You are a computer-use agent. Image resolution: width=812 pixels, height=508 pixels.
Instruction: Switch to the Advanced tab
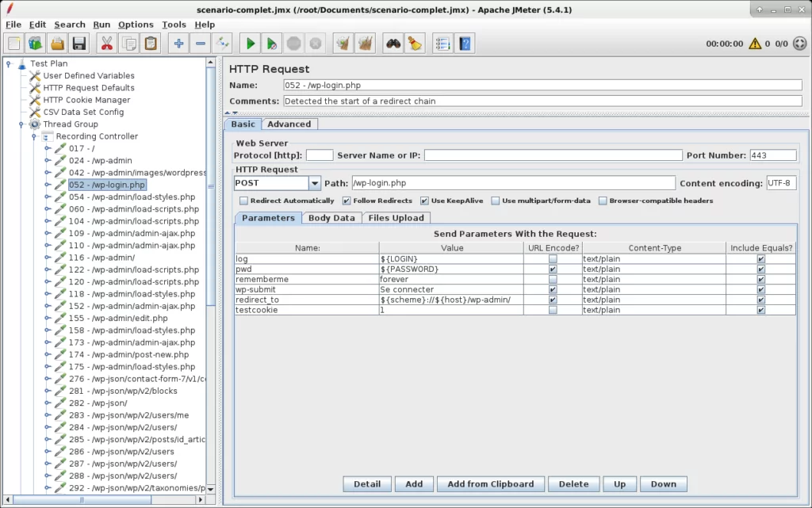[x=289, y=124]
